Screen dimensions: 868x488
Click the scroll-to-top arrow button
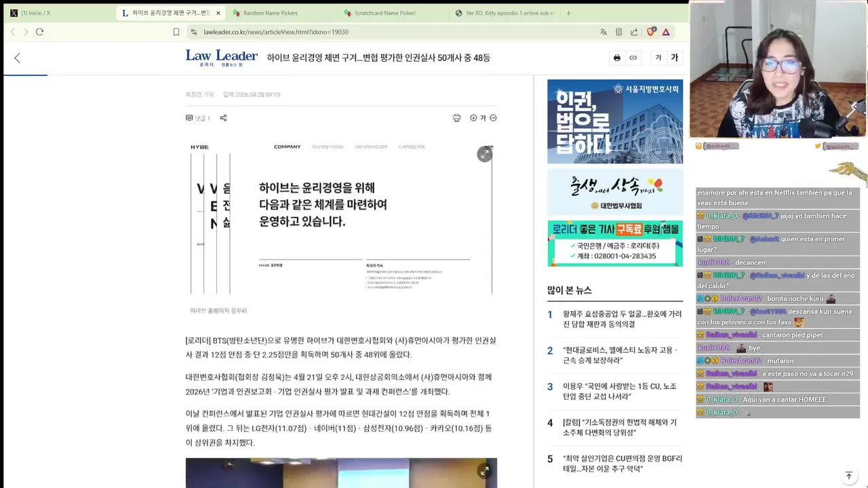point(848,476)
